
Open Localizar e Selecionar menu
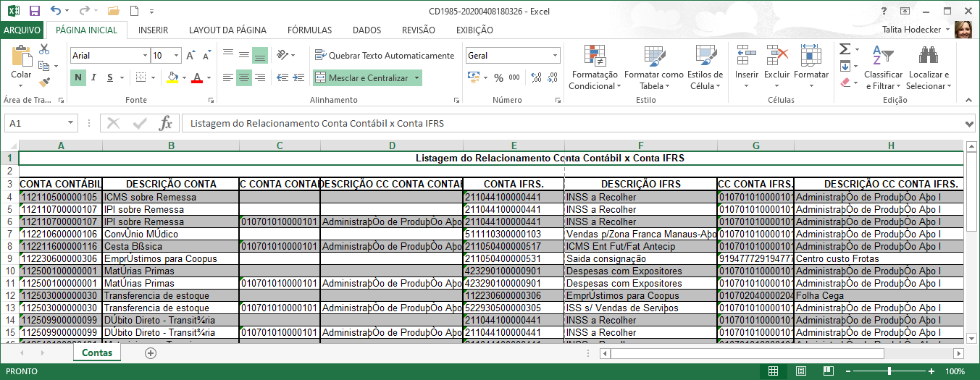click(928, 67)
